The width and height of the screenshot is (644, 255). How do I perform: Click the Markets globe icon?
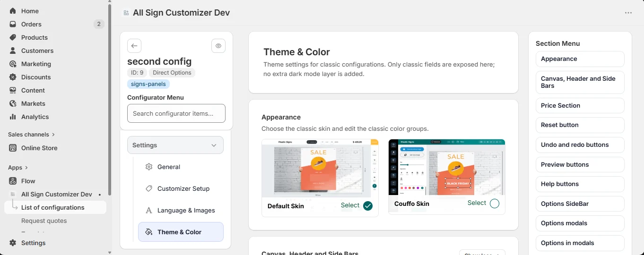(13, 103)
